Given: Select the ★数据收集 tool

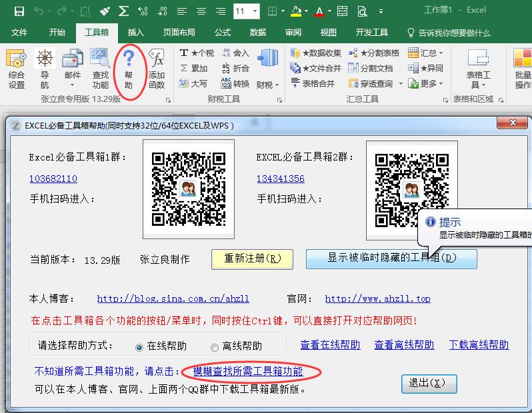Looking at the screenshot, I should [317, 53].
